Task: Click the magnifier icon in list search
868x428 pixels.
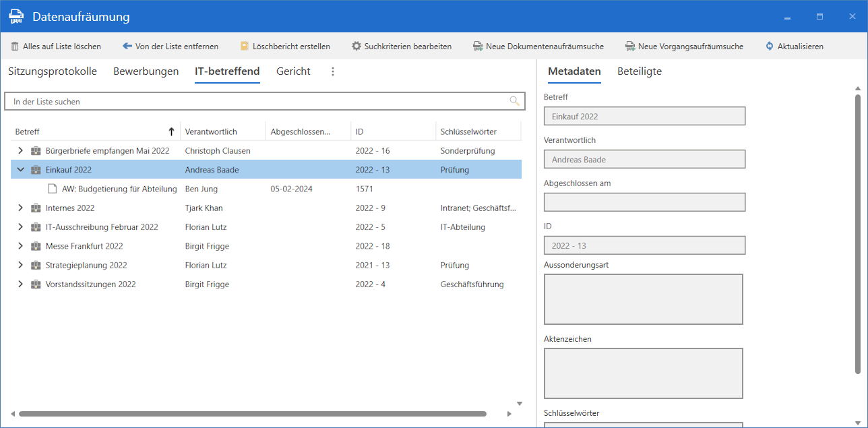Action: tap(514, 101)
